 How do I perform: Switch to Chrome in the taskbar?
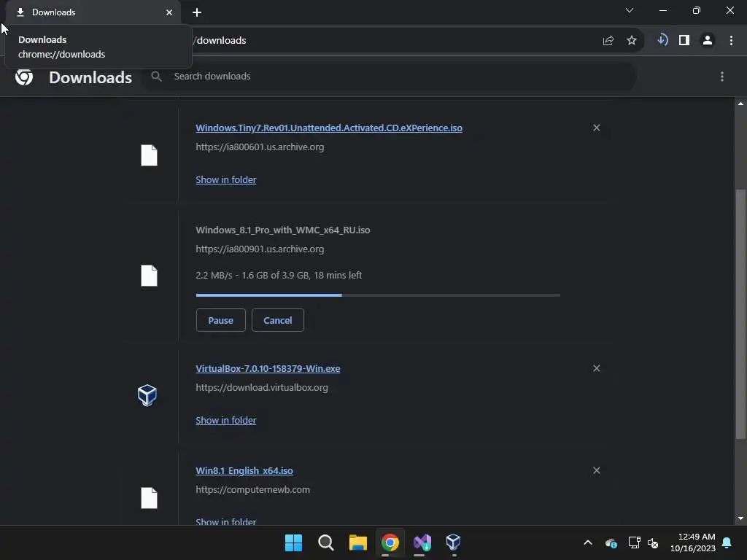click(x=390, y=542)
